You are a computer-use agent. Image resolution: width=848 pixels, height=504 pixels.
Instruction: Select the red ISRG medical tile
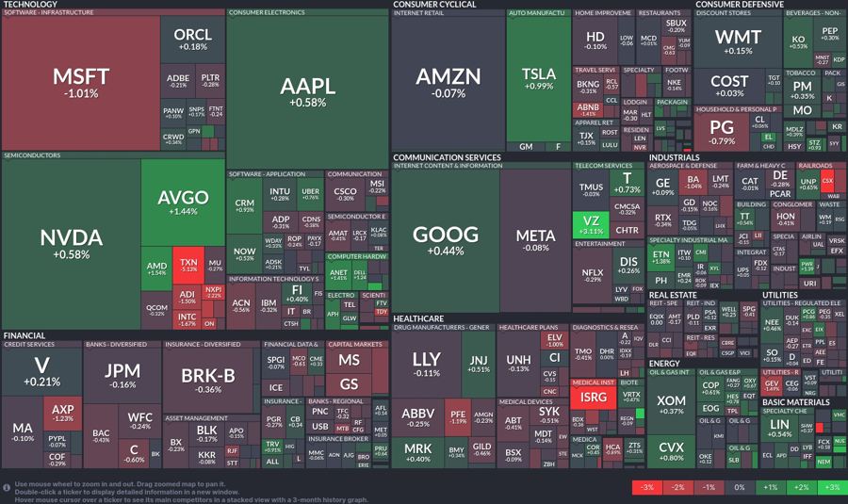click(592, 398)
